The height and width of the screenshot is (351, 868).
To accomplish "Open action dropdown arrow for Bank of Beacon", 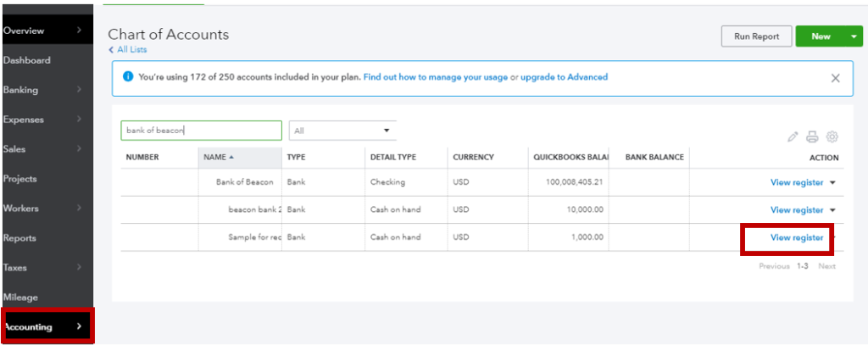I will pos(832,182).
